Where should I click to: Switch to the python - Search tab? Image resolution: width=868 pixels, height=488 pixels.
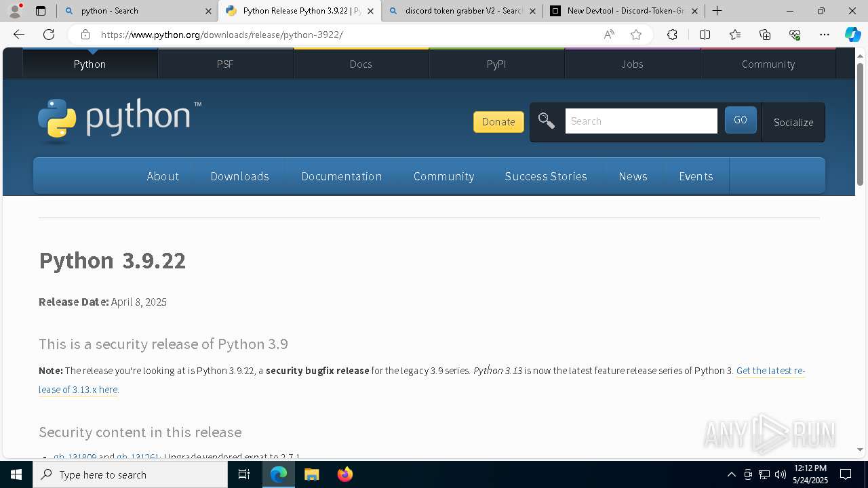pos(136,11)
